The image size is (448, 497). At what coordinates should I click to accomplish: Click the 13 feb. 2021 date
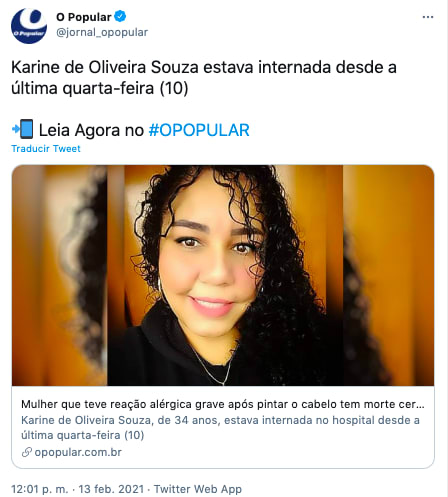(x=111, y=489)
